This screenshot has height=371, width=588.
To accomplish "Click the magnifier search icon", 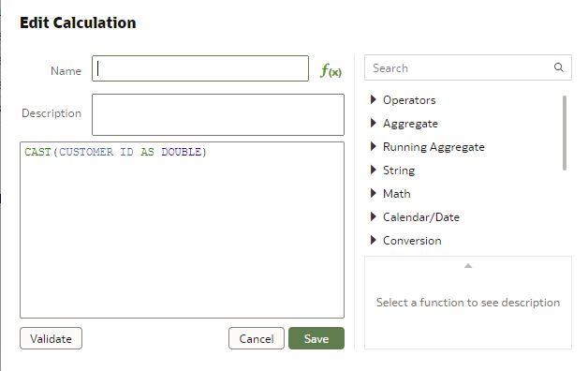I will point(558,67).
